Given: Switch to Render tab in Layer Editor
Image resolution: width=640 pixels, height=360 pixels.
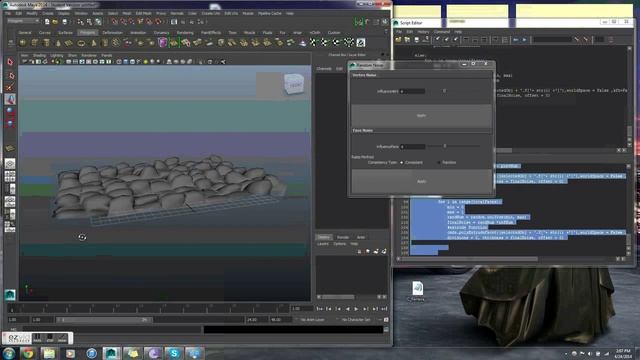Looking at the screenshot, I should [x=343, y=237].
